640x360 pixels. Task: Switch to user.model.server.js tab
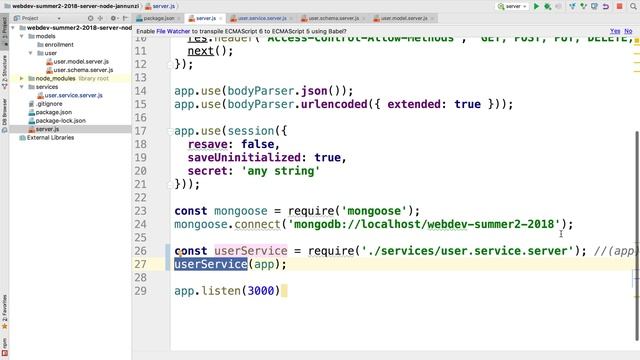pyautogui.click(x=404, y=18)
